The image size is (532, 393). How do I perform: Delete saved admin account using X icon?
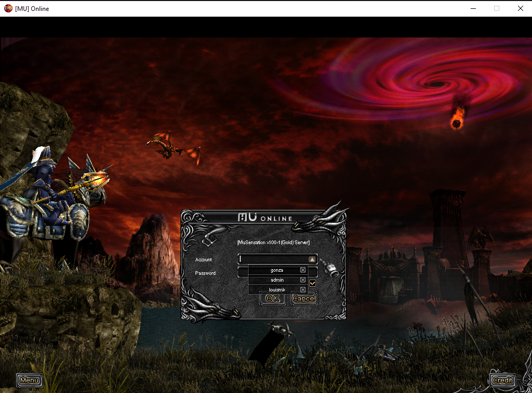(x=303, y=280)
